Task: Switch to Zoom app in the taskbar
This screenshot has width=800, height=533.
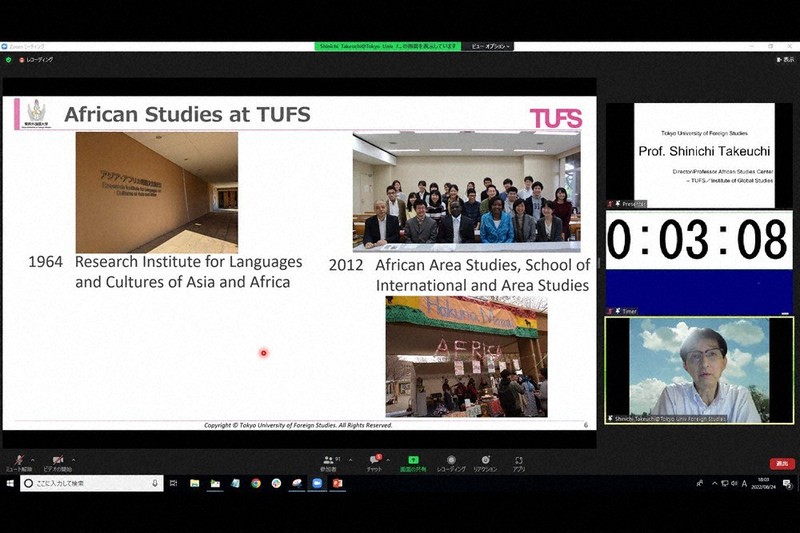Action: click(317, 483)
